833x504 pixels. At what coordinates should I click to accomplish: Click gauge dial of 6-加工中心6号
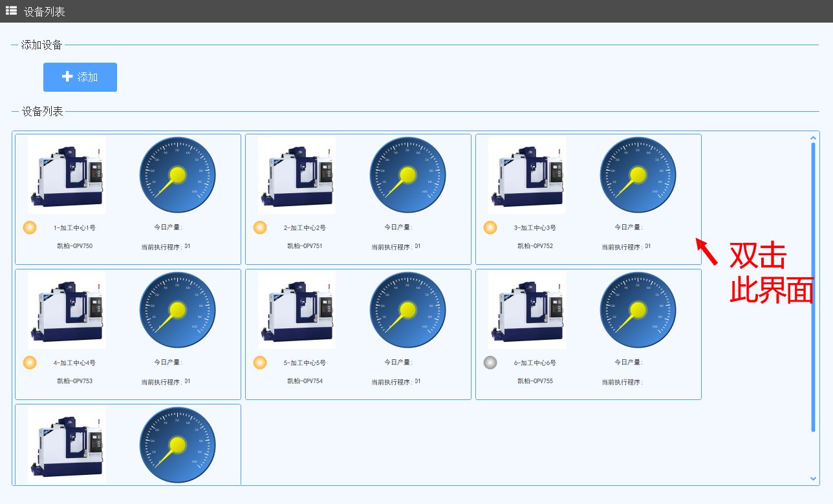click(x=638, y=310)
